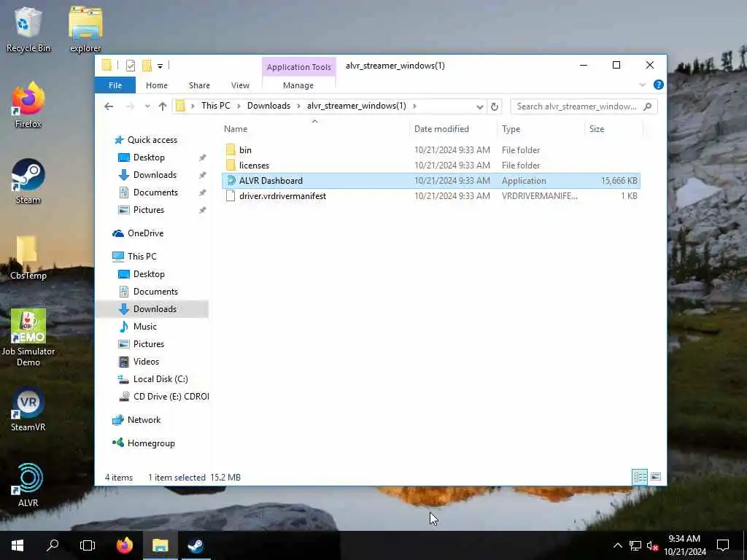
Task: Switch to the Share ribbon tab
Action: point(199,85)
